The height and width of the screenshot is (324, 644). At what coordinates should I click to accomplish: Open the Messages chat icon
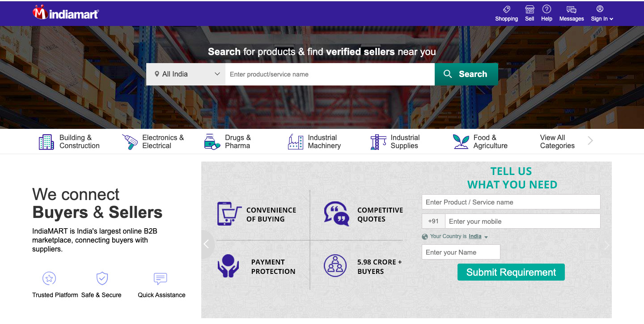(571, 9)
